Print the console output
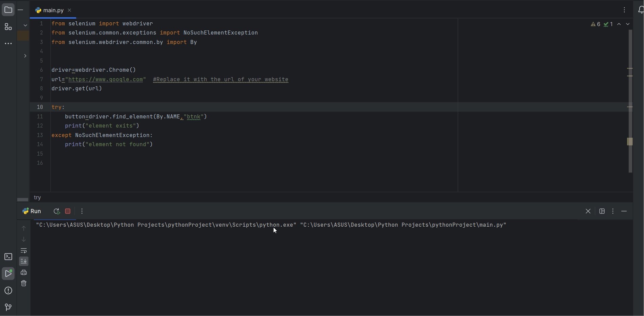The height and width of the screenshot is (316, 644). pos(24,272)
